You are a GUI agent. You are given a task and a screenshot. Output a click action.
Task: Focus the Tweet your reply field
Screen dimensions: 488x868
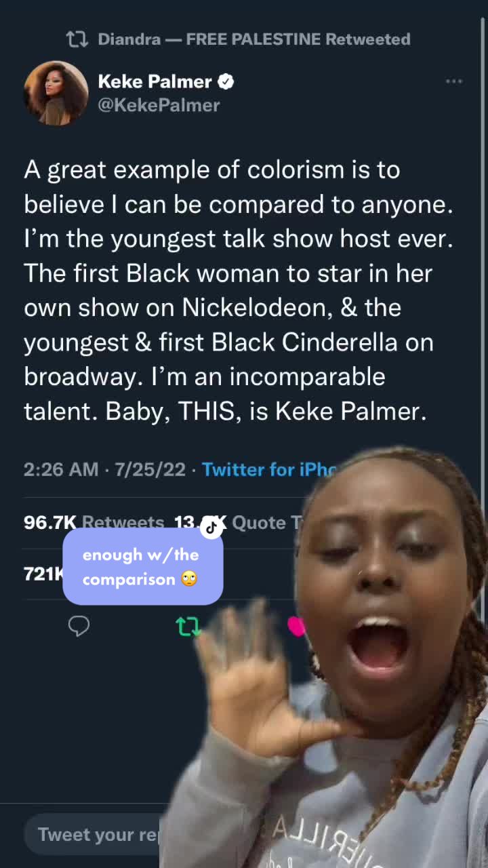pyautogui.click(x=95, y=834)
